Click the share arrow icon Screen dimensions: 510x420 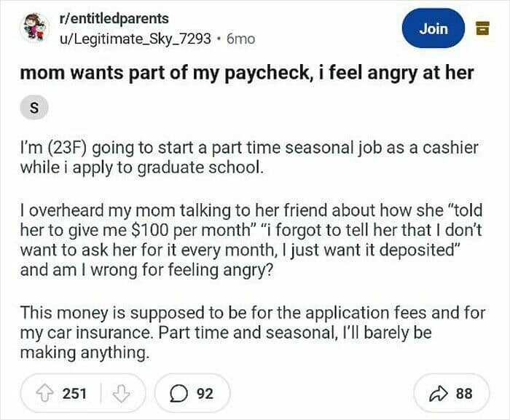[439, 394]
